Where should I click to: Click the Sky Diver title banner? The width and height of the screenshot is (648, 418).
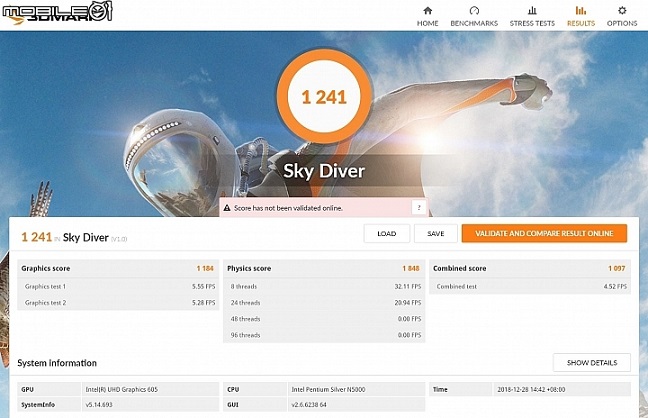click(x=324, y=171)
